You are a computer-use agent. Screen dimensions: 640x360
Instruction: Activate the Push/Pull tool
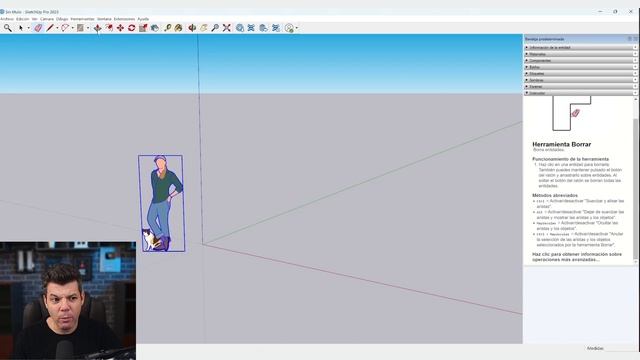pos(98,28)
